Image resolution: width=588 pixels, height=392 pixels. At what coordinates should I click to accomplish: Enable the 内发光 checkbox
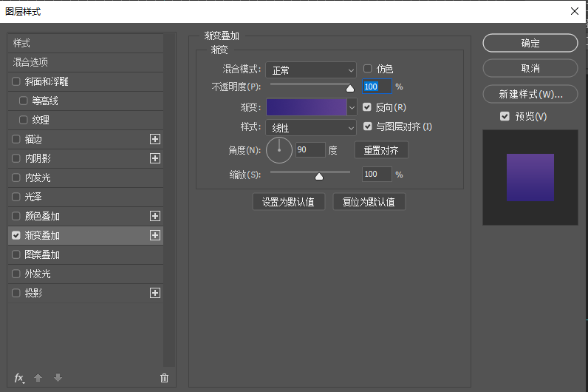coord(16,178)
